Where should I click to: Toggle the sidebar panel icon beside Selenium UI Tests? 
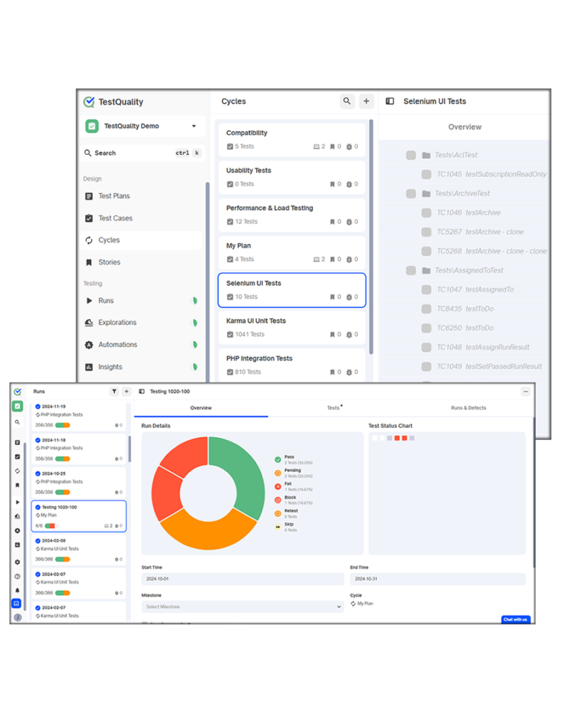(x=390, y=101)
